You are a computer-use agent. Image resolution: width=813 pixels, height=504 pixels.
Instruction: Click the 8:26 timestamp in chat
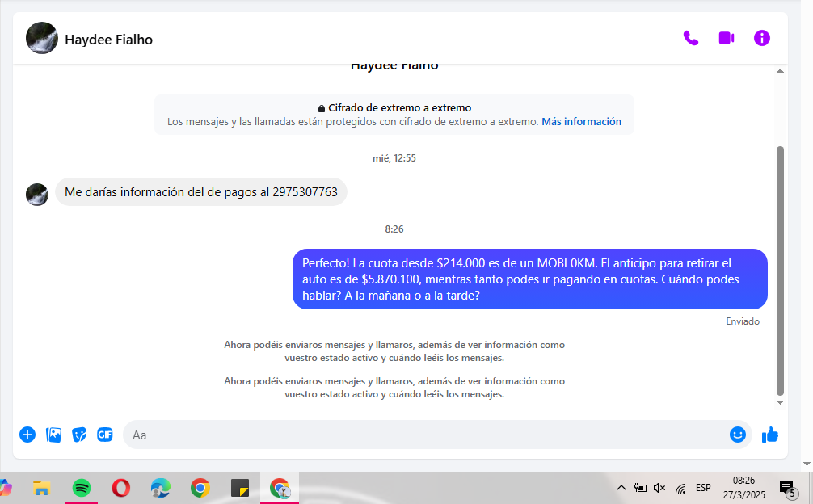point(394,229)
